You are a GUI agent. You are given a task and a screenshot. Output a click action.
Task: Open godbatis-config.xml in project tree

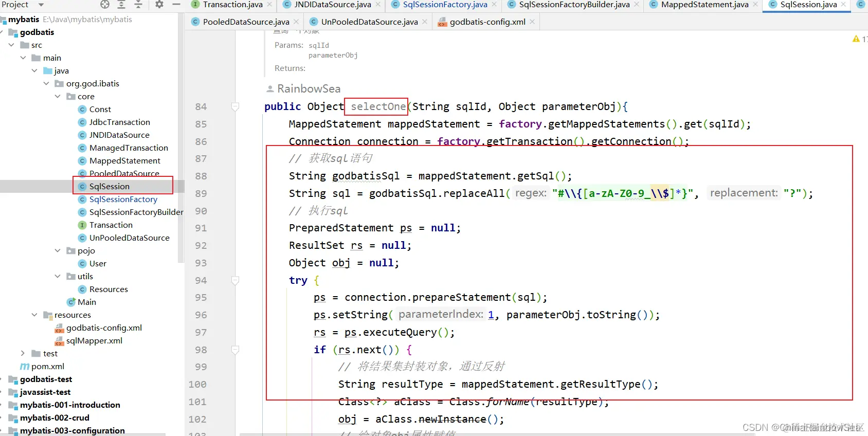click(104, 328)
